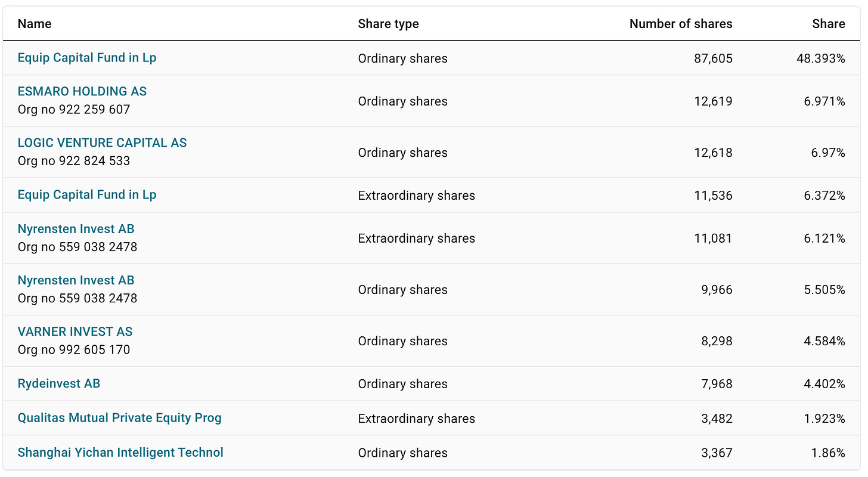Open Shanghai Yichan Intelligent Technol link

click(120, 452)
